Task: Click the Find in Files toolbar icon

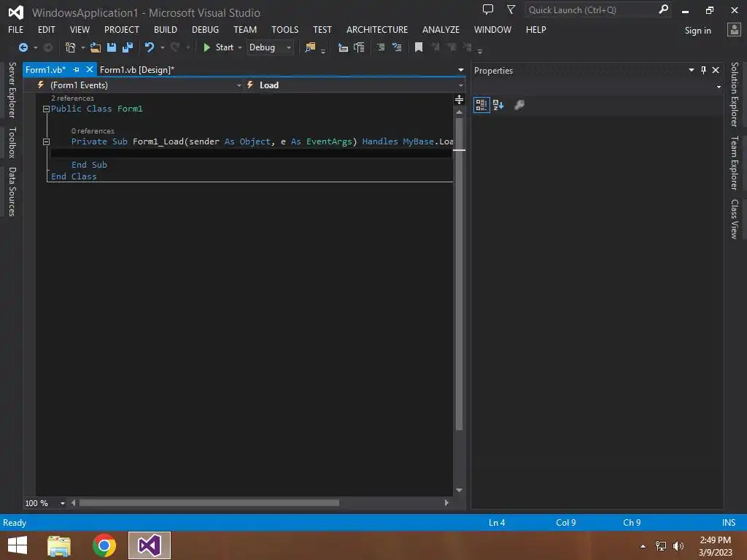Action: pyautogui.click(x=310, y=47)
